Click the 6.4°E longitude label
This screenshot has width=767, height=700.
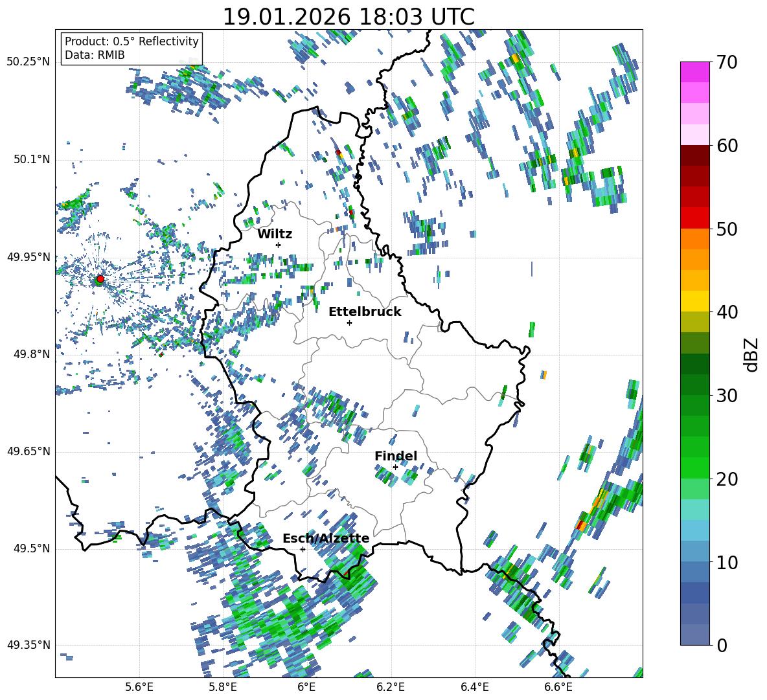tap(474, 687)
